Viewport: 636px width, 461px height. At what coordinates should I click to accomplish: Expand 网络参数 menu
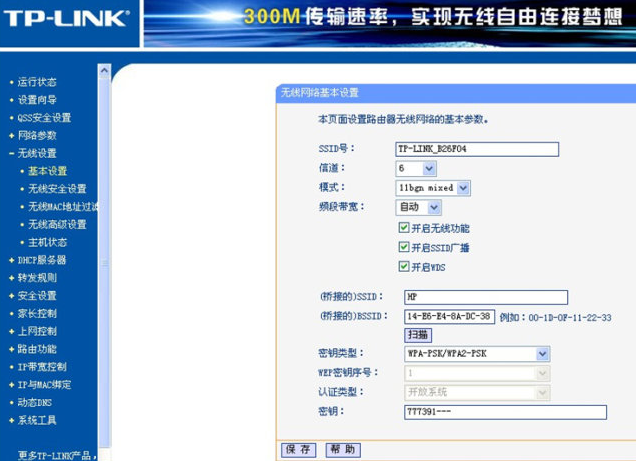pos(37,135)
